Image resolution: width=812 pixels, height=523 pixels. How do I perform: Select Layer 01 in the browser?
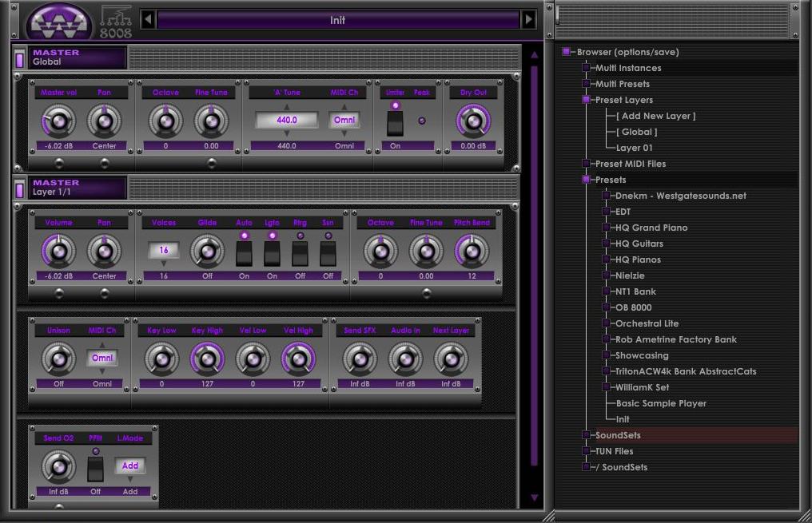coord(635,148)
